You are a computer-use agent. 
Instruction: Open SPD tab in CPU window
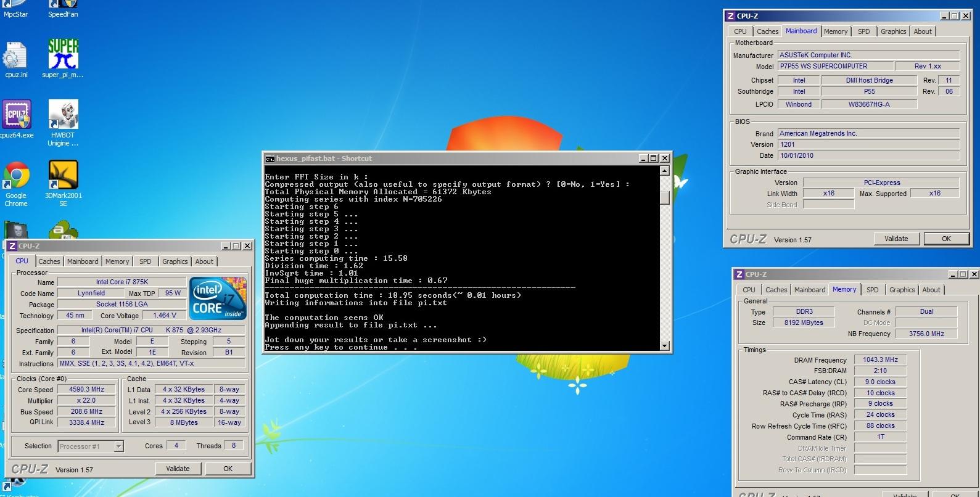click(x=146, y=261)
